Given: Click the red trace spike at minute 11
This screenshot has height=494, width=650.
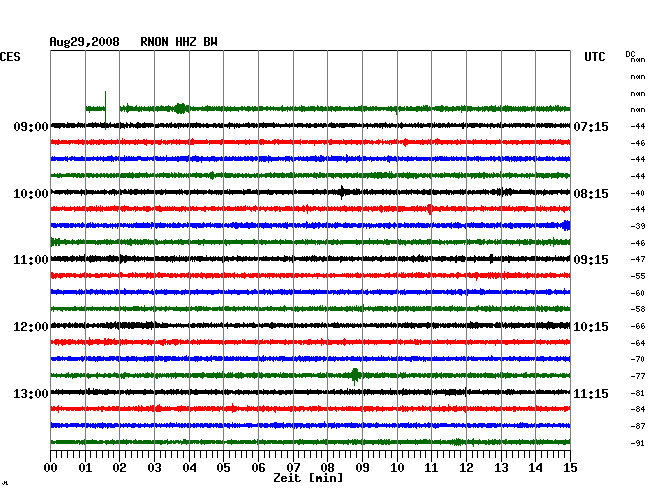Looking at the screenshot, I should (x=429, y=209).
